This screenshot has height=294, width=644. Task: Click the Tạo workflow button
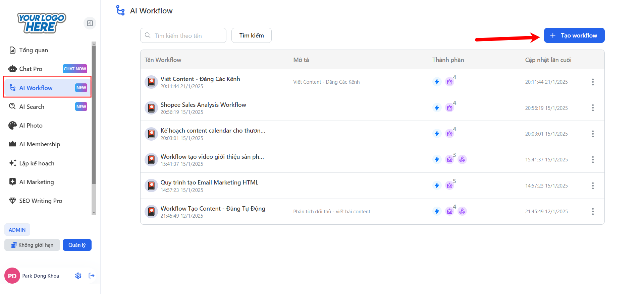pos(574,35)
